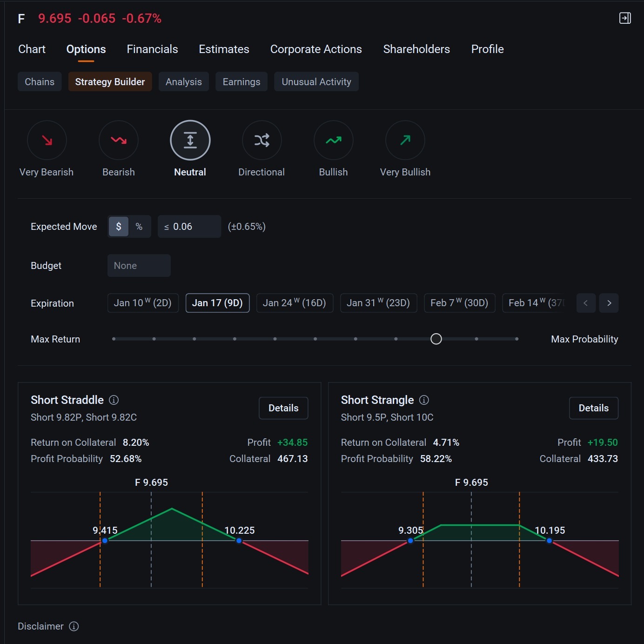This screenshot has height=644, width=644.
Task: Click the Disclaimer info icon
Action: tap(74, 626)
